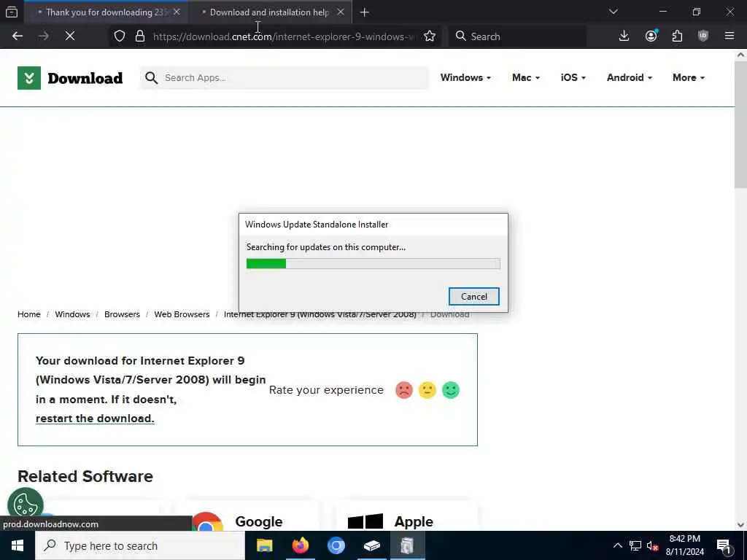This screenshot has height=560, width=747.
Task: Click the network tray icon
Action: click(635, 545)
